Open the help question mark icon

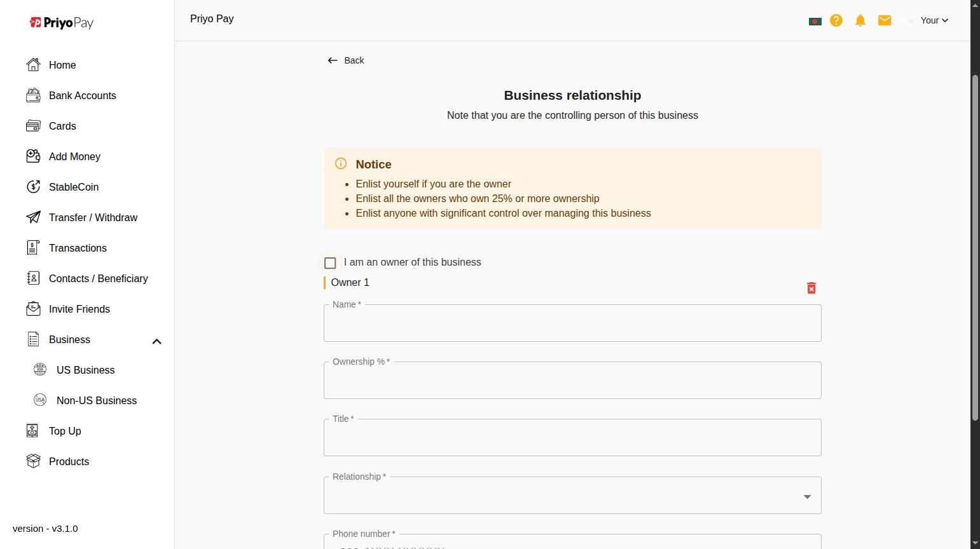coord(836,20)
